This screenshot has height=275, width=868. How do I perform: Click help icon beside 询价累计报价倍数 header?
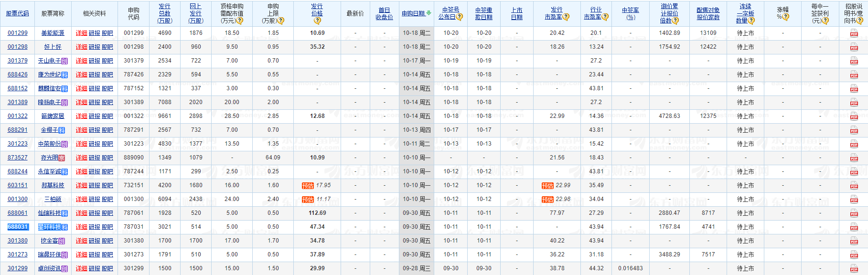tap(675, 21)
